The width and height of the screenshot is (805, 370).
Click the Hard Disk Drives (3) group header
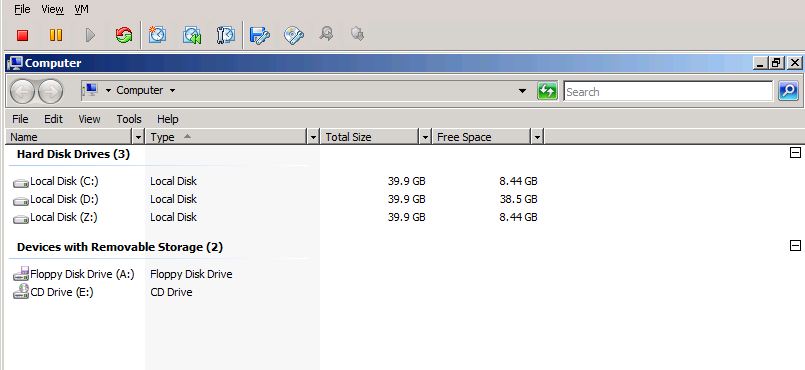73,154
